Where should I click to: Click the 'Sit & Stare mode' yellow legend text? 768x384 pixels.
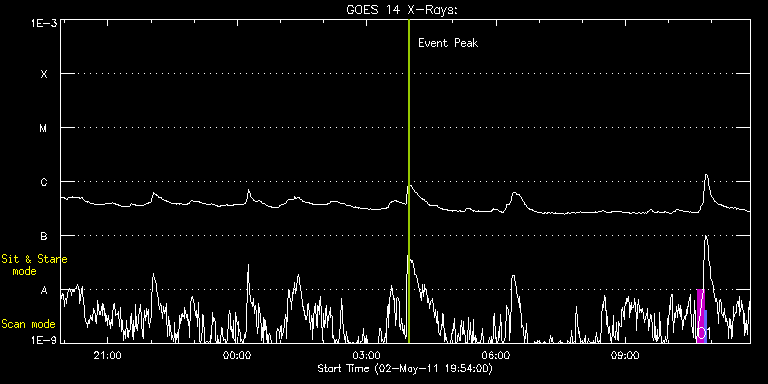tap(34, 264)
